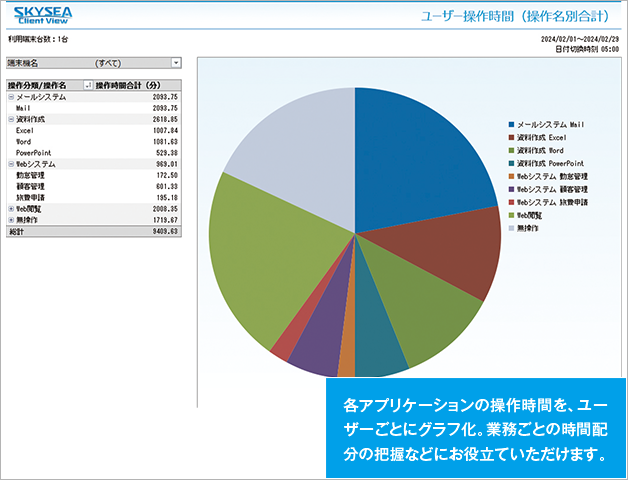Select the 勤怠管理 row in the table
Screen dimensions: 628x480
[94, 175]
